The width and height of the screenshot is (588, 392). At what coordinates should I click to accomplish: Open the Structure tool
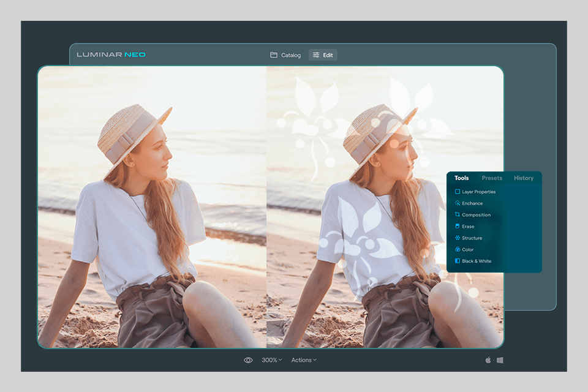[469, 238]
